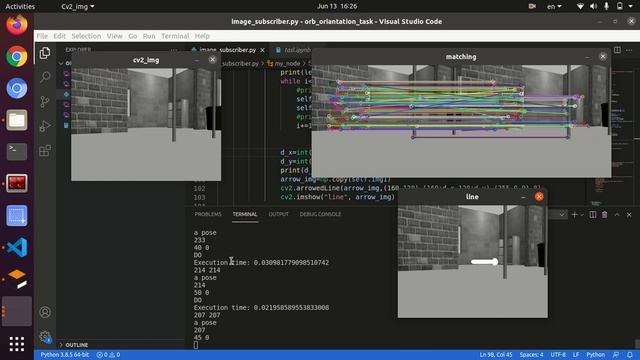This screenshot has width=640, height=360.
Task: Split the terminal panel
Action: 593,215
